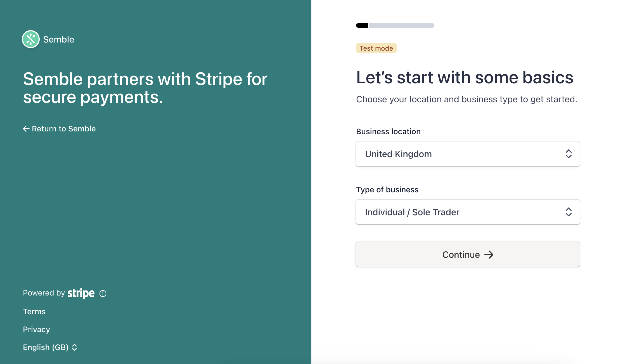Open the Privacy link
Viewport: 644px width, 364px height.
pyautogui.click(x=36, y=329)
